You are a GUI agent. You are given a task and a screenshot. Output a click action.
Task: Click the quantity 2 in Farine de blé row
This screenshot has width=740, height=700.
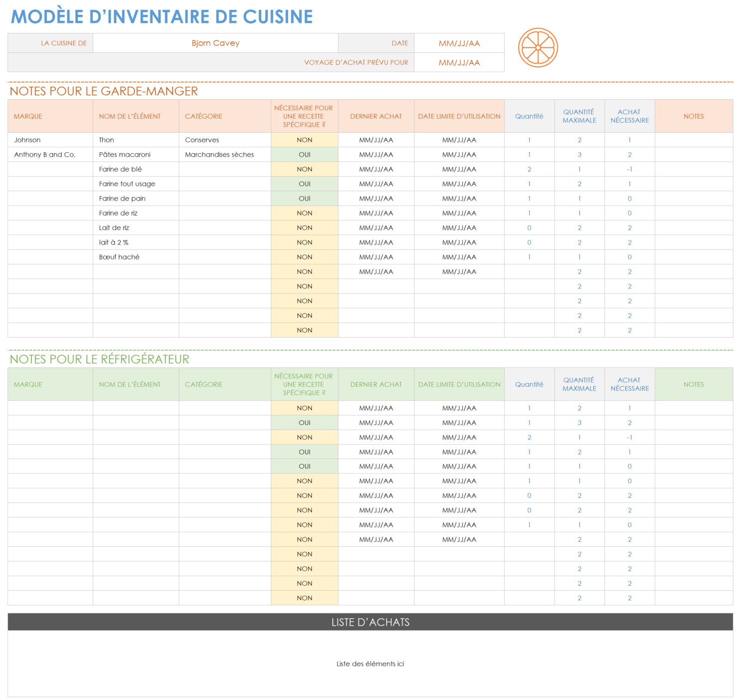(x=529, y=169)
